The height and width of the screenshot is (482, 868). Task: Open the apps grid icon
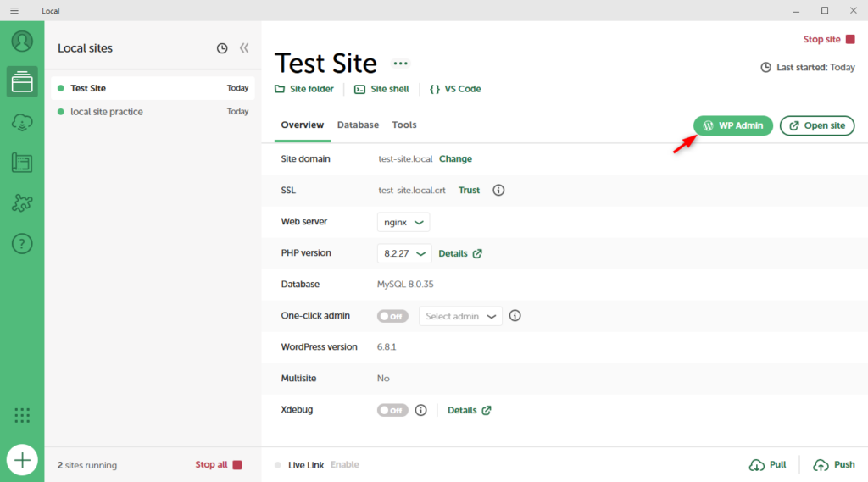(22, 415)
